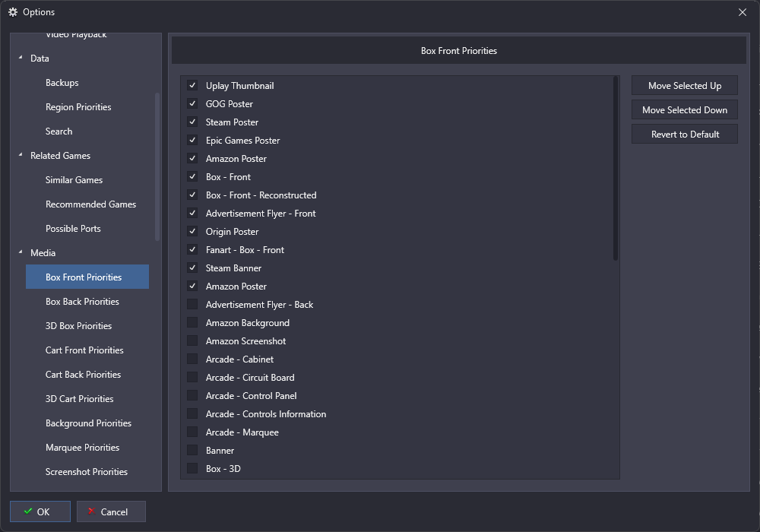Select the Origin Poster row text
The image size is (760, 532).
(232, 232)
